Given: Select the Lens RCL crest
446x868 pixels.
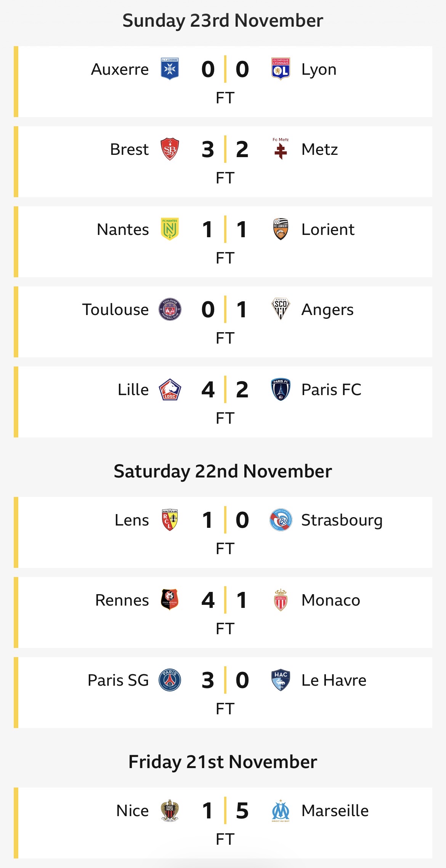Looking at the screenshot, I should [x=170, y=520].
